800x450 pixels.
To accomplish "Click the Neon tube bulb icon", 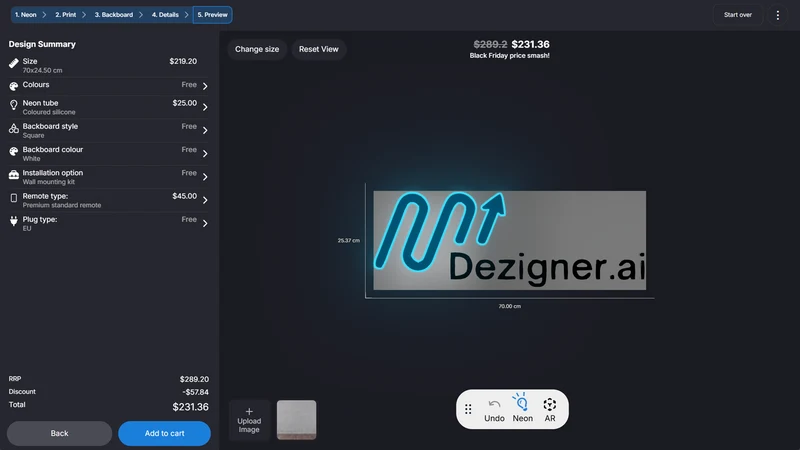I will [x=14, y=105].
